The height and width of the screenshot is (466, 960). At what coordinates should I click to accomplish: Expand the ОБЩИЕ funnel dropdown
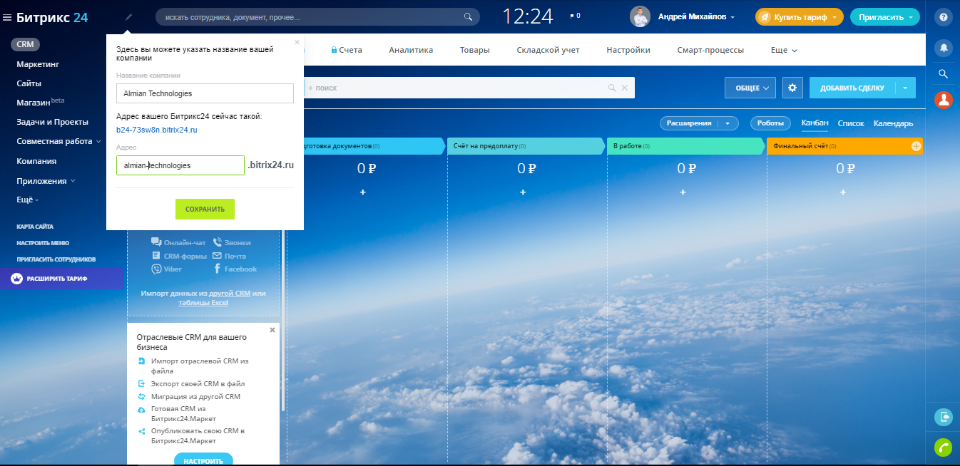pyautogui.click(x=749, y=88)
